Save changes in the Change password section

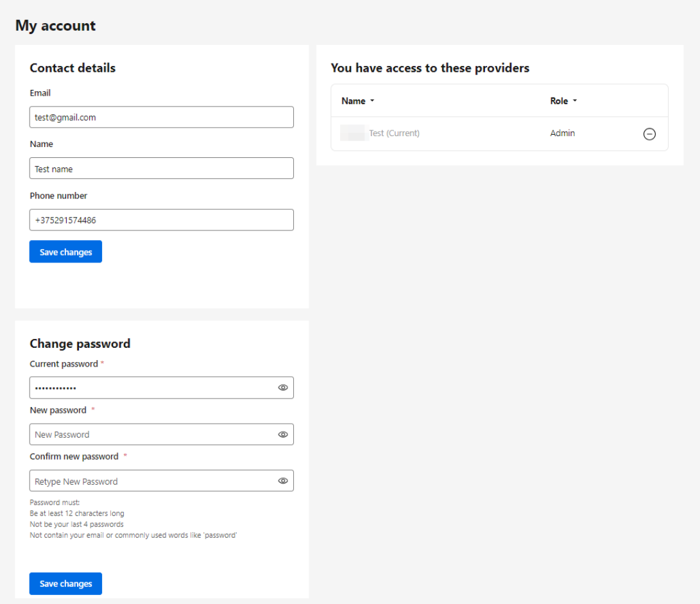65,583
